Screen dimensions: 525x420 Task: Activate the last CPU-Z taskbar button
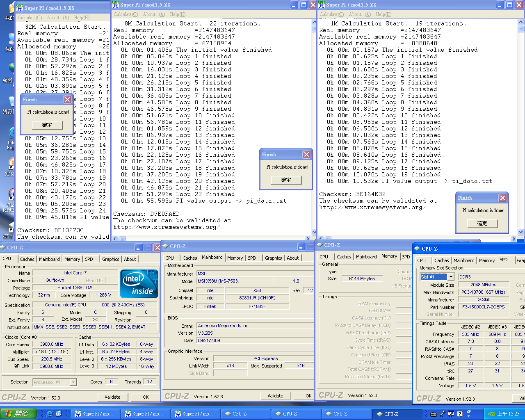coord(396,414)
